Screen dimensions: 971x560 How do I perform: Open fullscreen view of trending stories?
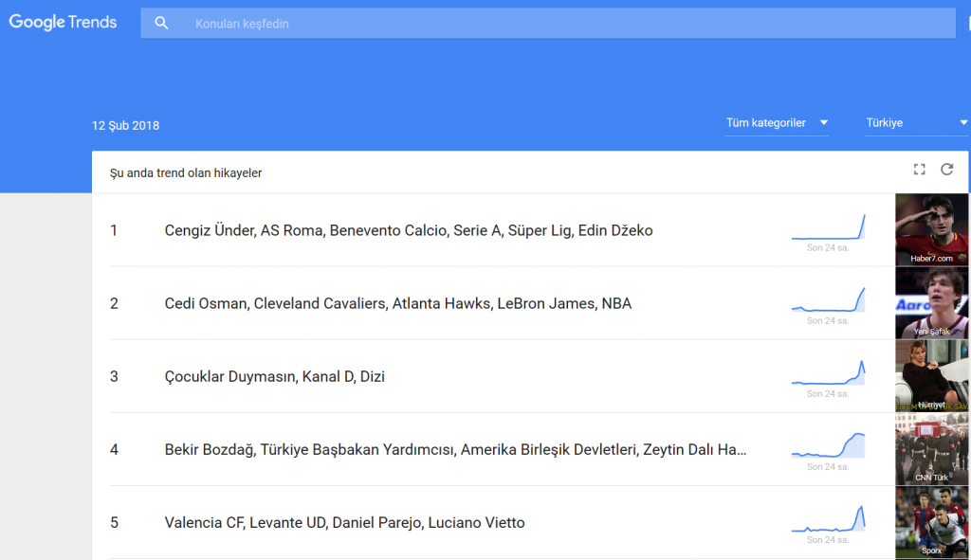[919, 170]
